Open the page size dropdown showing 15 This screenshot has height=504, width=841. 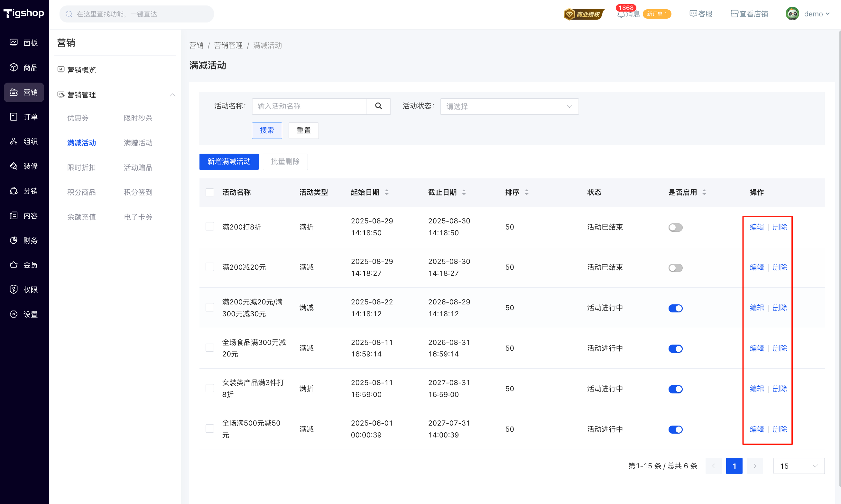tap(799, 466)
